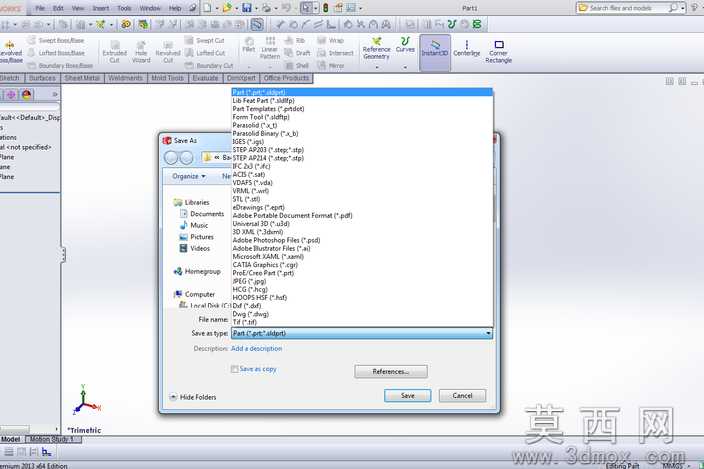Select JPEG (*.jpg) file type
Screen dimensions: 704x469
[x=362, y=281]
